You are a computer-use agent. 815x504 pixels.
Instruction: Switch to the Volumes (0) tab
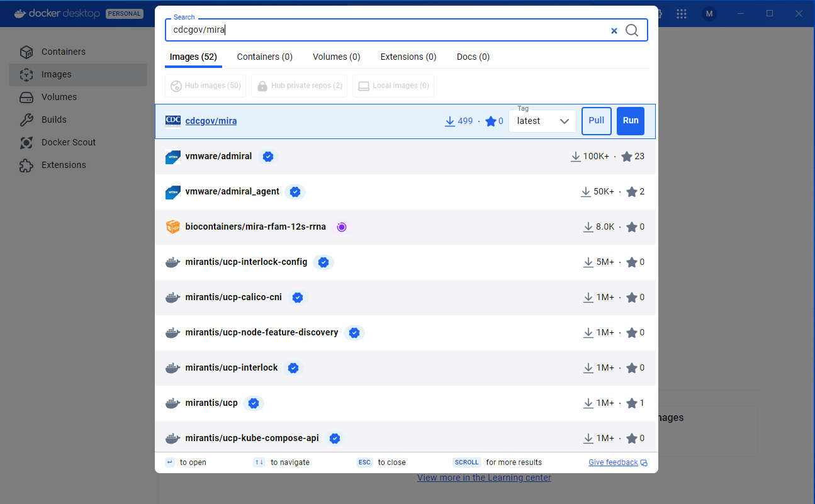[337, 57]
